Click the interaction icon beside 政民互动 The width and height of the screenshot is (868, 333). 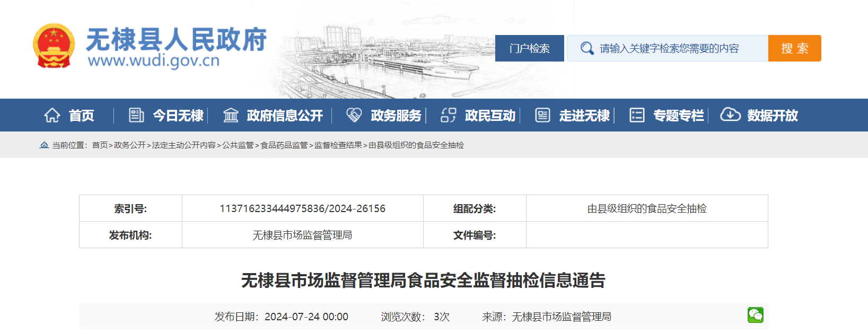click(449, 115)
